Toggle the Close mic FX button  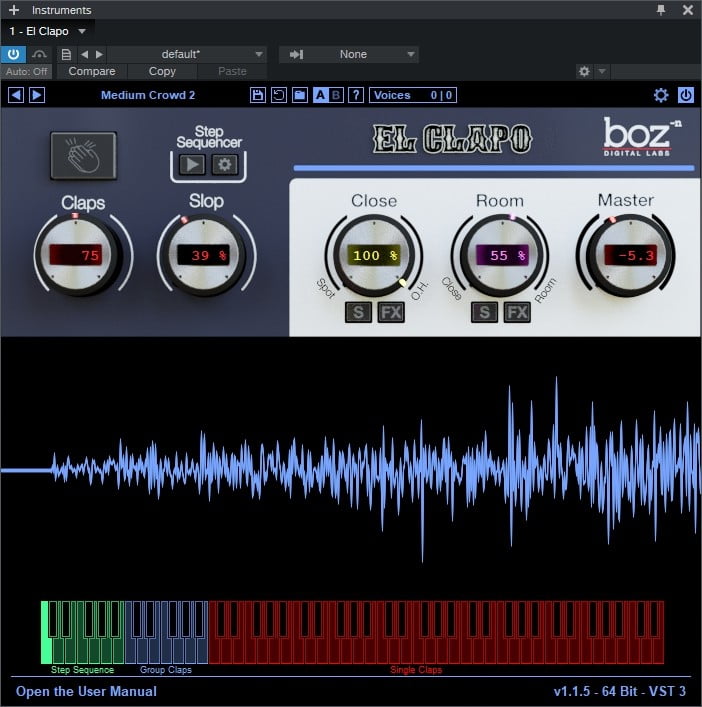(391, 312)
